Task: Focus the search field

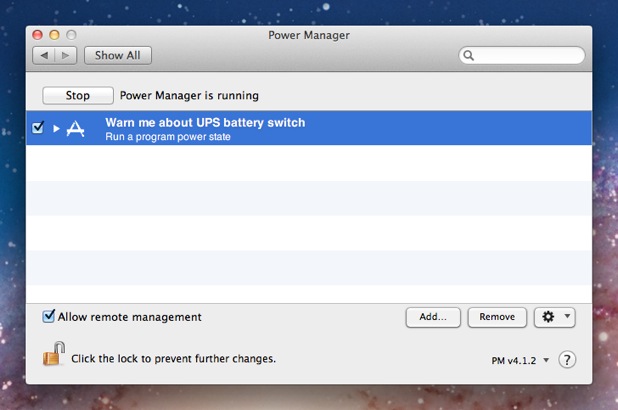Action: [x=522, y=56]
